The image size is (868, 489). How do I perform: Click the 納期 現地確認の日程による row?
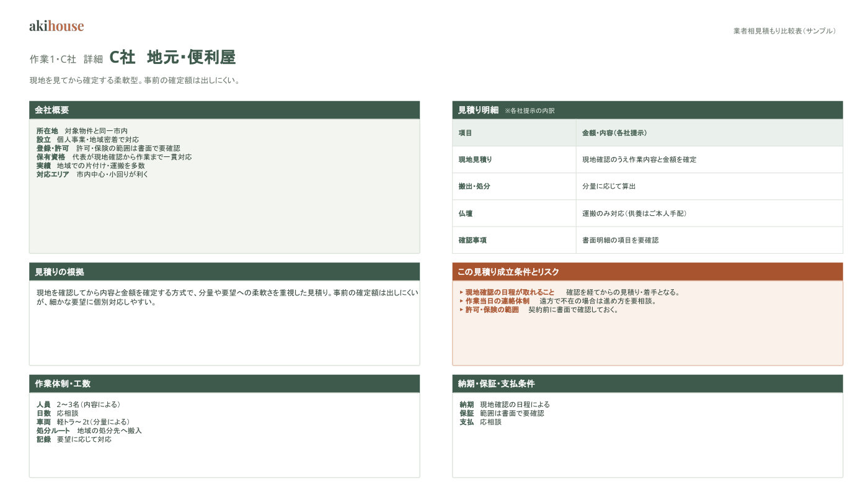click(x=504, y=405)
